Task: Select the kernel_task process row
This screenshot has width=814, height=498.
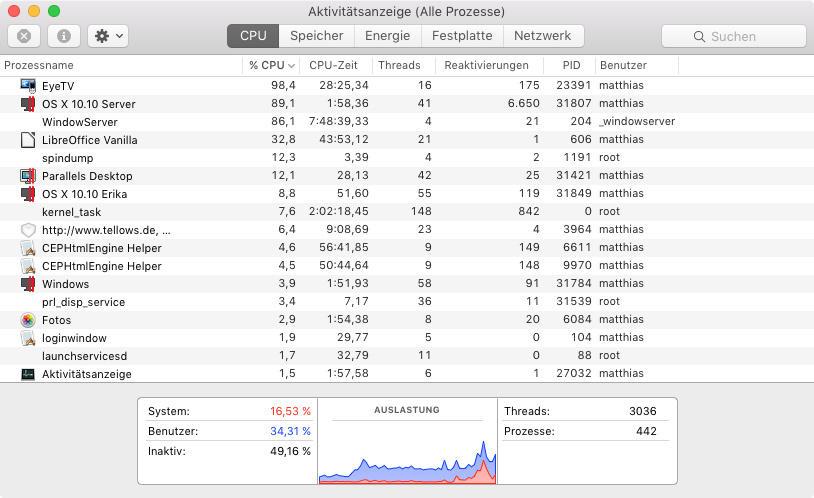Action: pyautogui.click(x=407, y=212)
